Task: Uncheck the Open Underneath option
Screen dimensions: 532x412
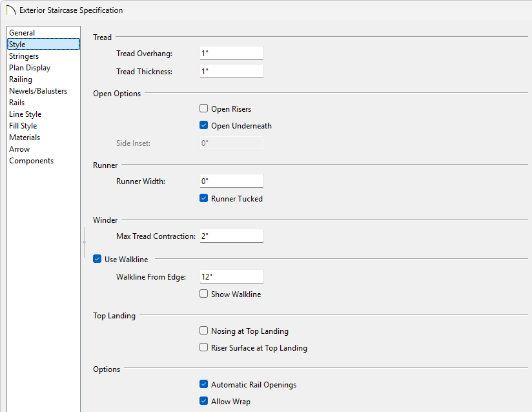Action: click(204, 126)
